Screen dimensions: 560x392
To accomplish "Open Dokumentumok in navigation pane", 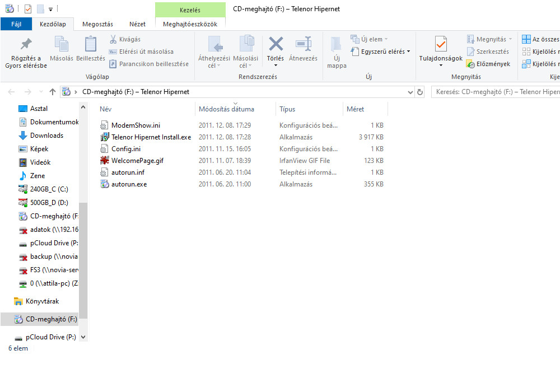I will [x=48, y=122].
